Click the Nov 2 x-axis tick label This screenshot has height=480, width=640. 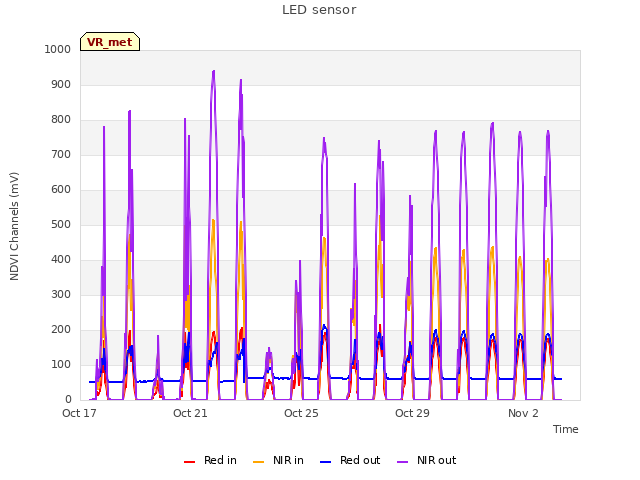(523, 413)
